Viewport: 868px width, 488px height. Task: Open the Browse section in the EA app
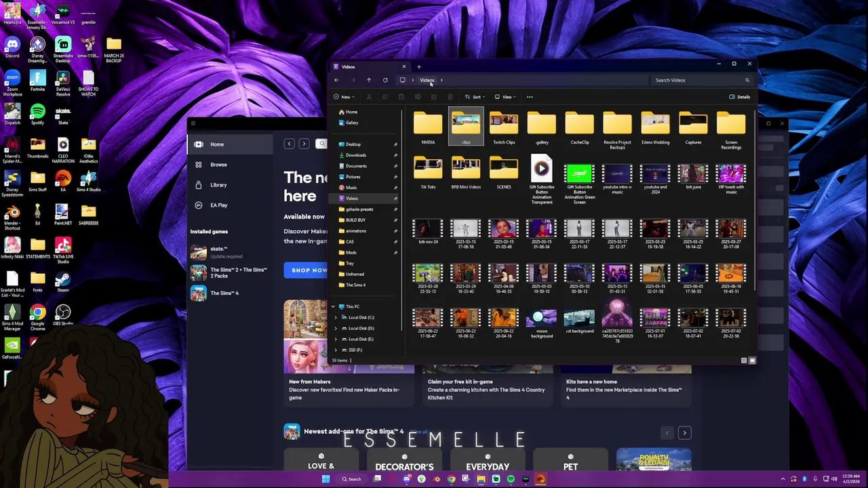tap(218, 164)
